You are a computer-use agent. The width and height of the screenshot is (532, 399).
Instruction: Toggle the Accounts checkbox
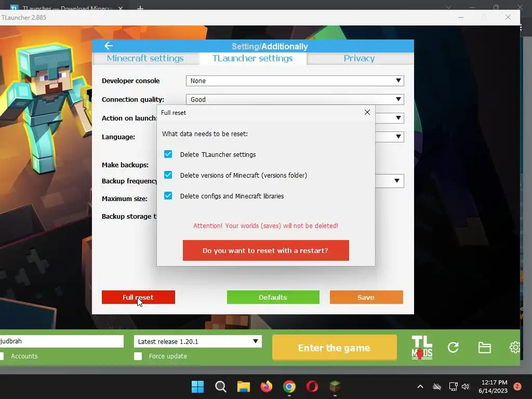pos(2,356)
